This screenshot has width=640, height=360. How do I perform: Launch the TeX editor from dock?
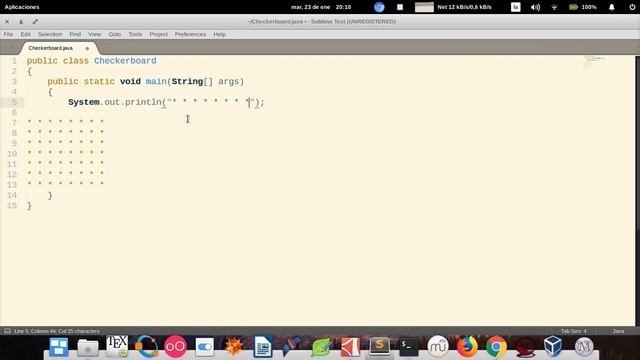tap(117, 347)
